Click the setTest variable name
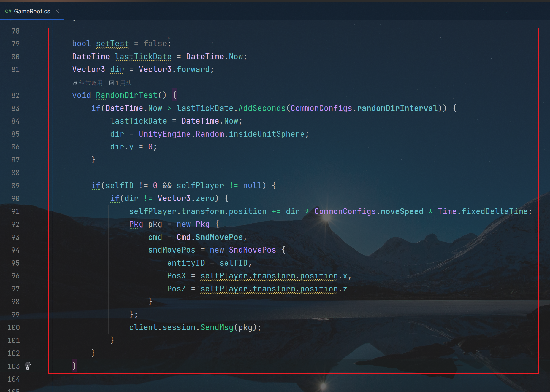Screen dimensions: 550x392 (x=112, y=44)
